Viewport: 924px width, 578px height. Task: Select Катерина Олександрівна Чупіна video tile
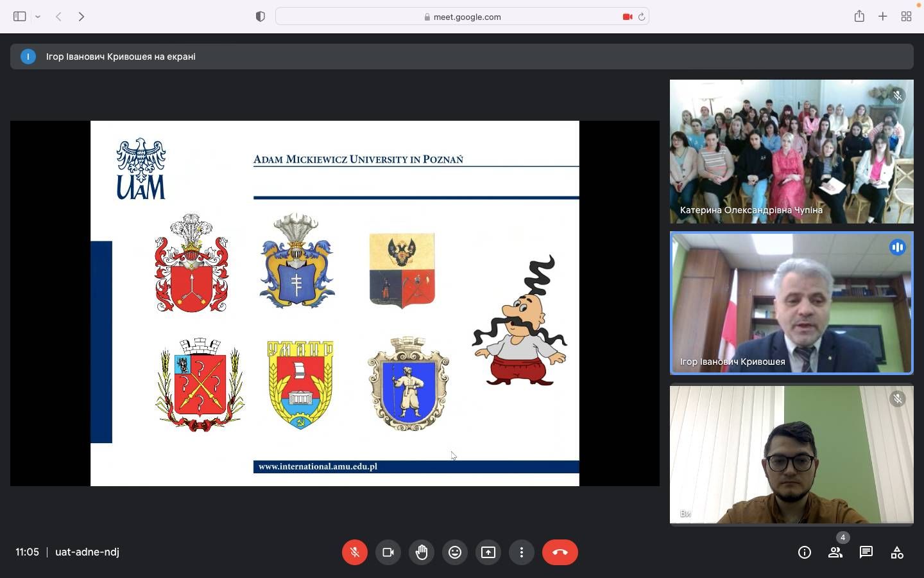(x=792, y=152)
